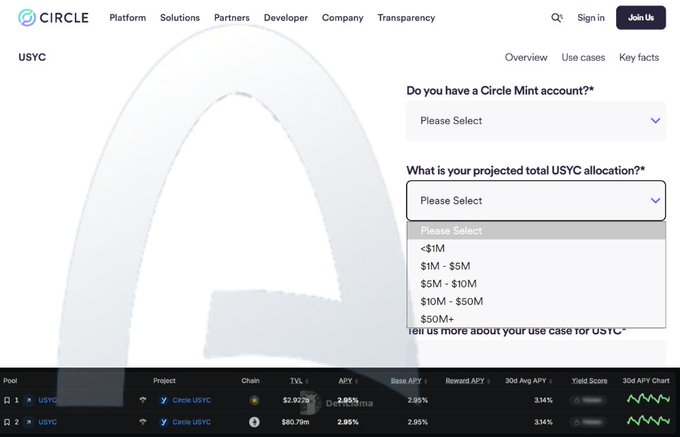
Task: Open the Circle Mint account dropdown
Action: [x=536, y=121]
